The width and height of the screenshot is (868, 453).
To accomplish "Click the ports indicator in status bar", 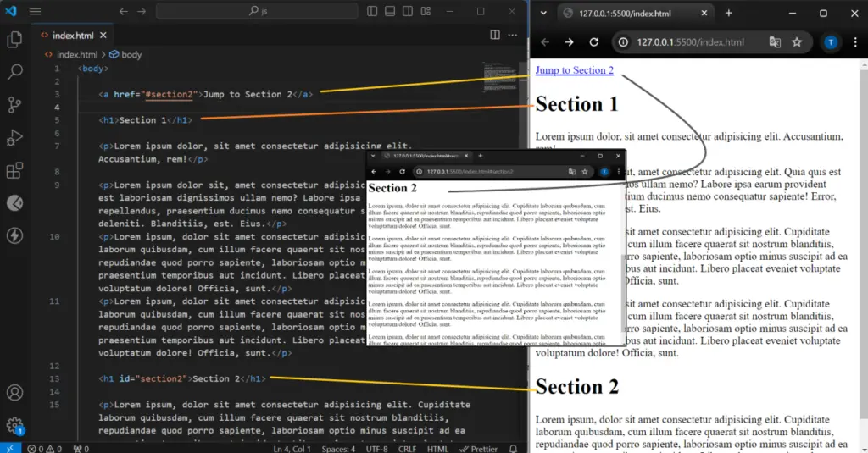I will 81,449.
